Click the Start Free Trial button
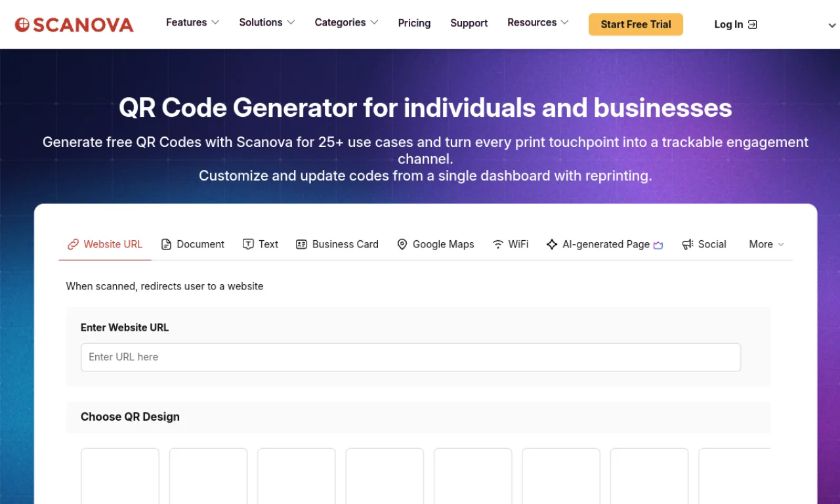The image size is (840, 504). click(636, 24)
